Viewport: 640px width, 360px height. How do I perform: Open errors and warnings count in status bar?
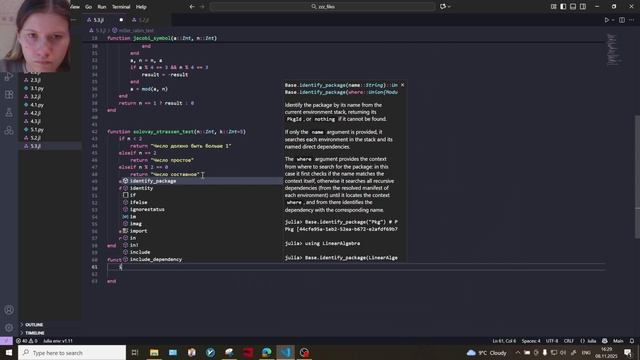(x=27, y=341)
